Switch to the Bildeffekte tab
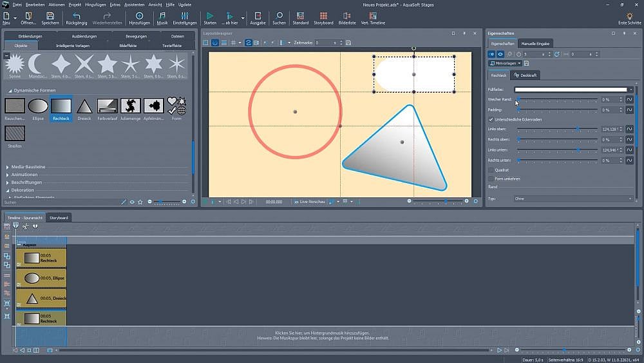 click(128, 46)
